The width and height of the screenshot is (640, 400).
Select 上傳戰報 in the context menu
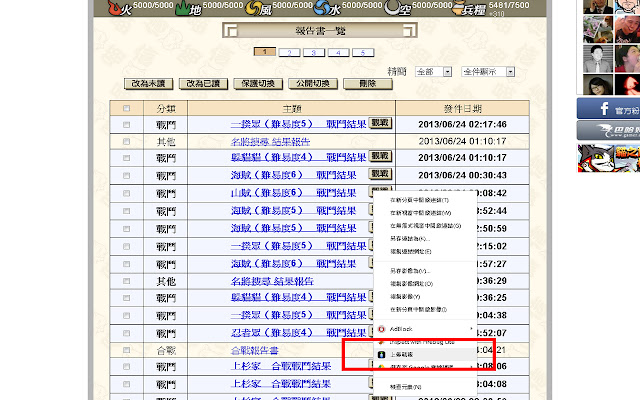click(x=425, y=354)
